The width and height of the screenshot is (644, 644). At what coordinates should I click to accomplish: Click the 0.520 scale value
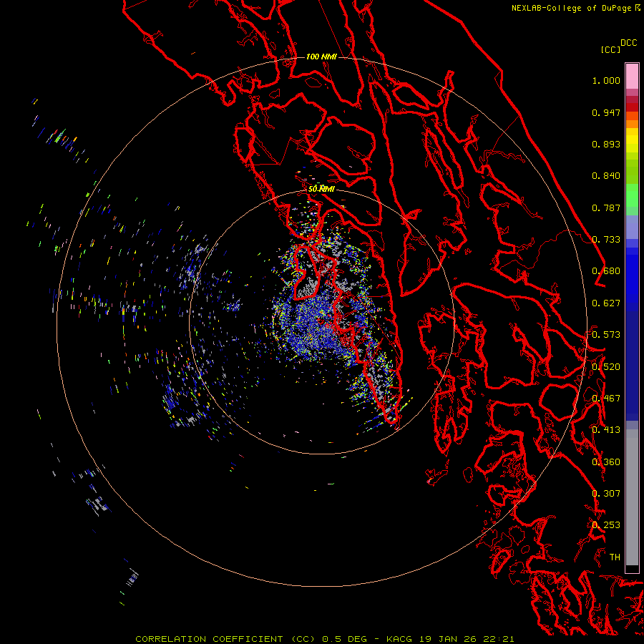tap(606, 367)
